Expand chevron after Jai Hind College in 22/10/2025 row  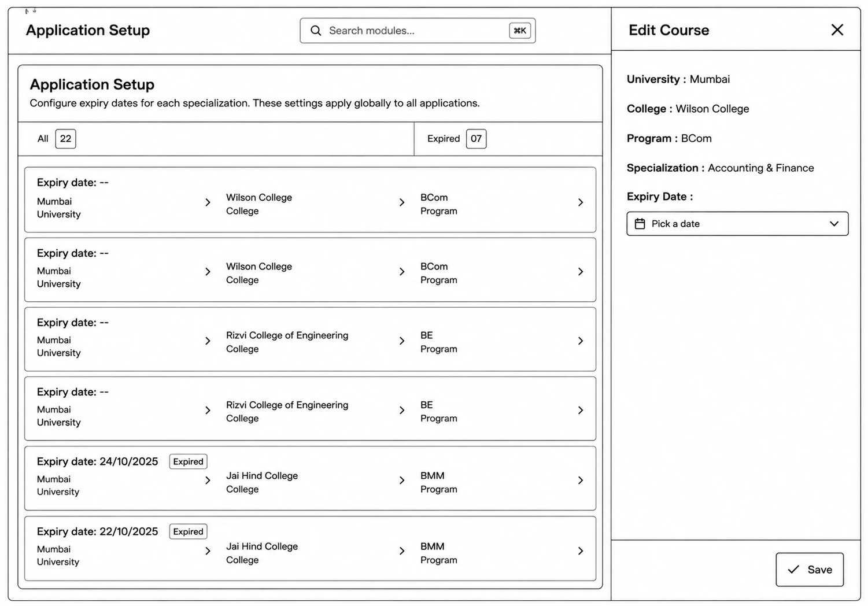point(402,551)
